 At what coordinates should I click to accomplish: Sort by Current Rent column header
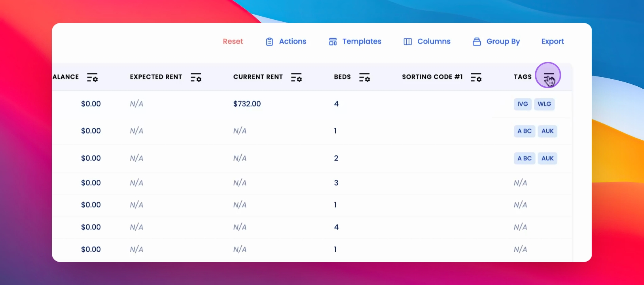click(x=258, y=77)
